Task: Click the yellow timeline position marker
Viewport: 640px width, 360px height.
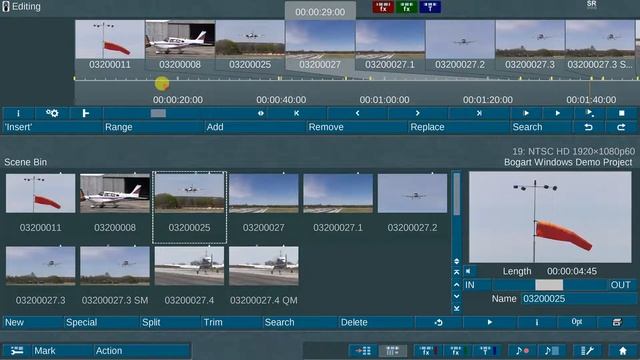Action: click(162, 84)
